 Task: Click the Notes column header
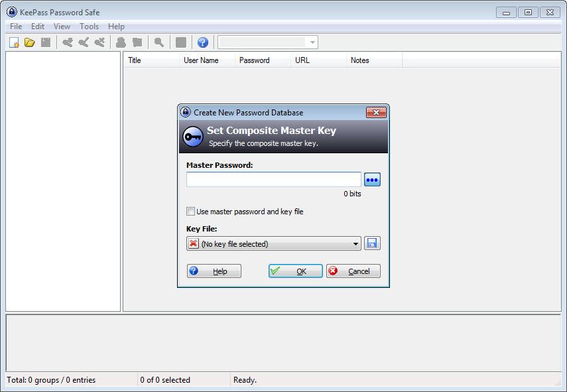click(x=374, y=60)
